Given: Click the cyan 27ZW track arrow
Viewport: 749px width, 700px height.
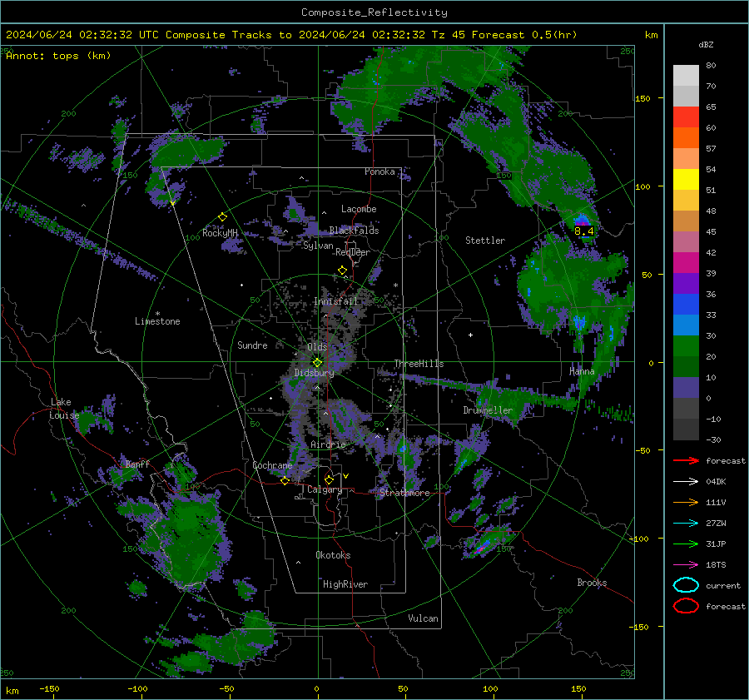Looking at the screenshot, I should [686, 523].
